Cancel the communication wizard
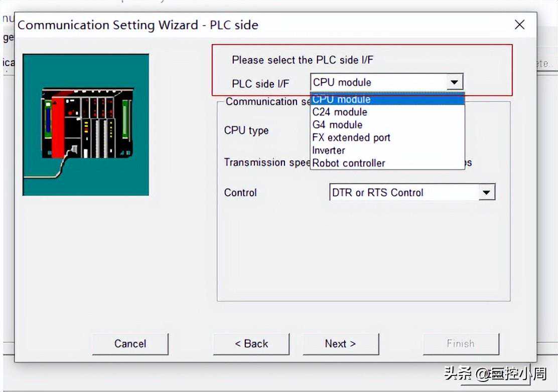Viewport: 558px width, 392px height. 130,344
